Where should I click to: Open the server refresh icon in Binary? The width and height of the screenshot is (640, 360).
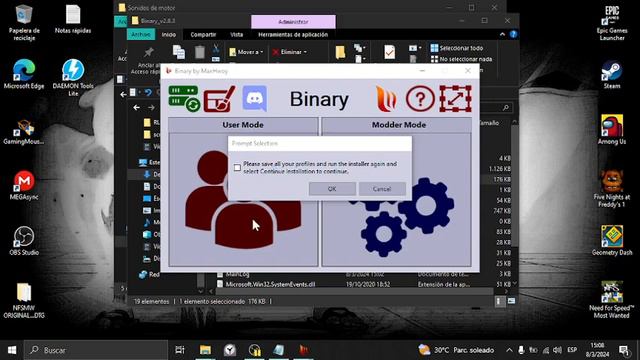click(184, 98)
